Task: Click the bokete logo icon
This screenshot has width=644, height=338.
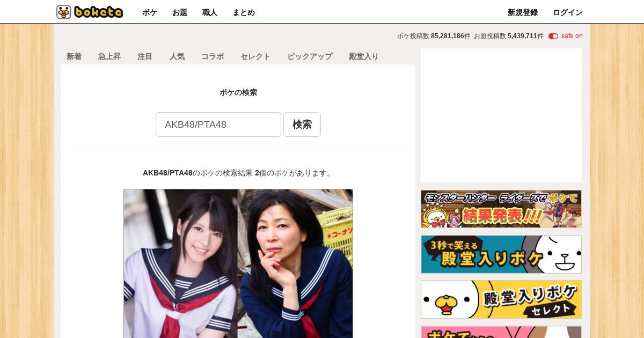Action: [x=90, y=12]
